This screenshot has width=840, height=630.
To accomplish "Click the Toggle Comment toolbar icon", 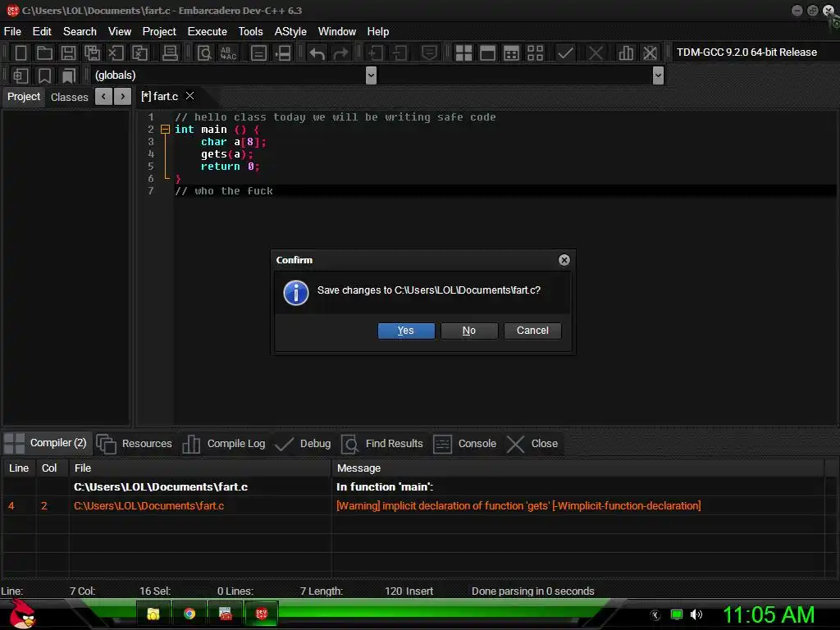I will [429, 53].
